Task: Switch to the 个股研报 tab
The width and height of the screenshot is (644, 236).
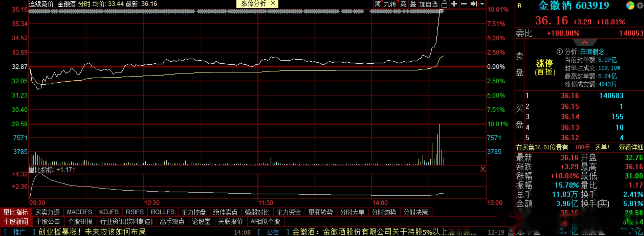Action: coord(80,221)
